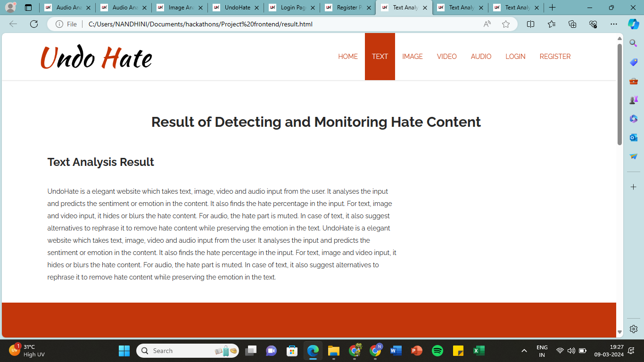Open Task View from the taskbar
Screen dimensions: 644x362
click(x=251, y=351)
